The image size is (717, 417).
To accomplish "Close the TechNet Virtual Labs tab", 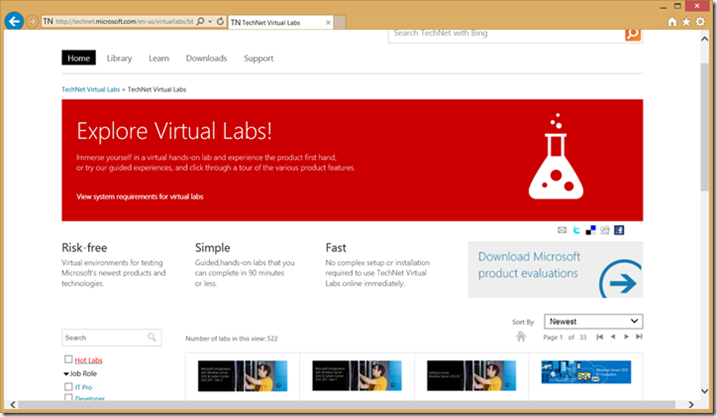I will (x=328, y=22).
